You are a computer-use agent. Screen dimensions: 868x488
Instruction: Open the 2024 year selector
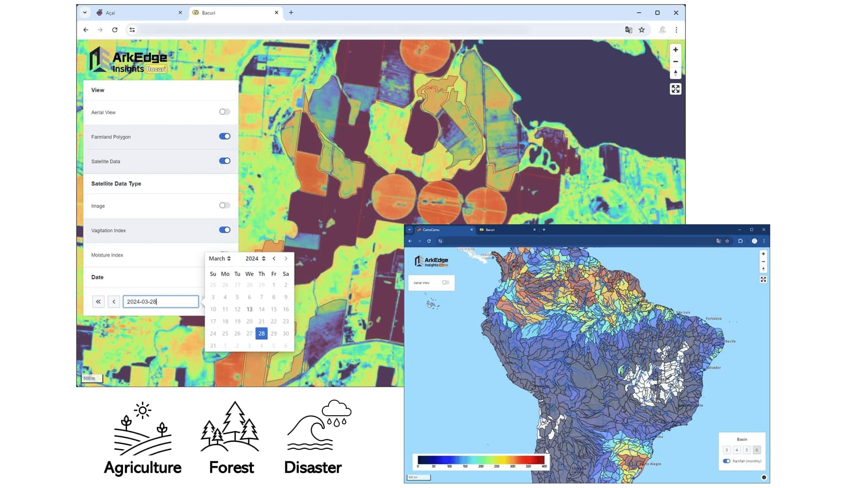pyautogui.click(x=255, y=258)
